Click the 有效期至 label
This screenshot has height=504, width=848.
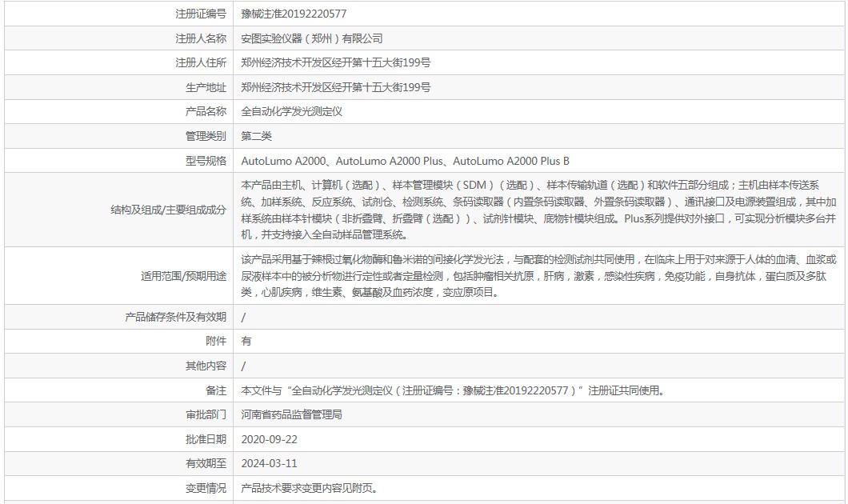pyautogui.click(x=206, y=464)
